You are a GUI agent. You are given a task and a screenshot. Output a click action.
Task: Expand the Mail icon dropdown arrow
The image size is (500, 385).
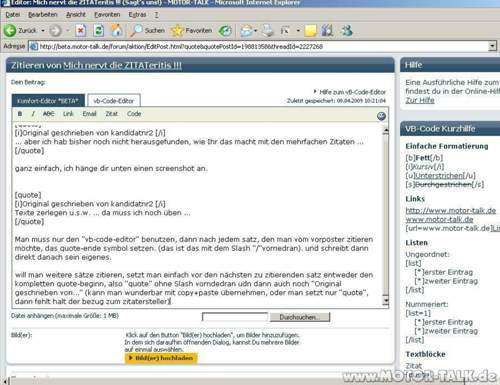[x=256, y=31]
